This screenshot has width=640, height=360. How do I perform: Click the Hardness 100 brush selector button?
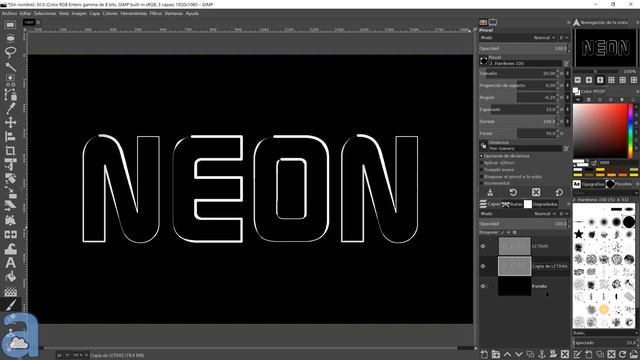pos(484,61)
